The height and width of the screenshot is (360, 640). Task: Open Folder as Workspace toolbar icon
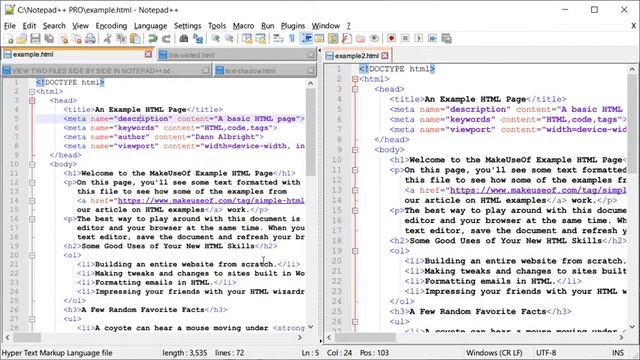pos(360,39)
